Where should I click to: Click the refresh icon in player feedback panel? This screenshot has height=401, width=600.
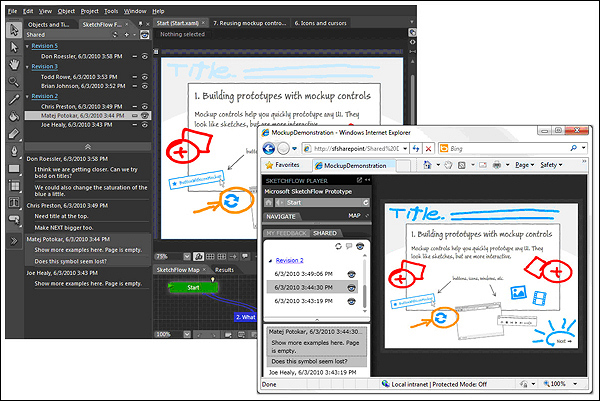(338, 246)
